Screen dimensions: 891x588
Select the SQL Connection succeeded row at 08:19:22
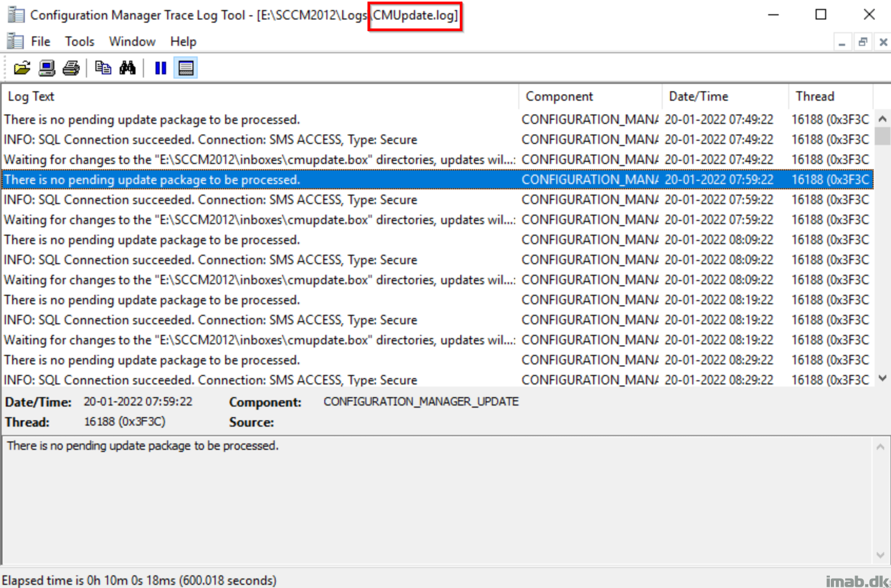click(x=438, y=320)
